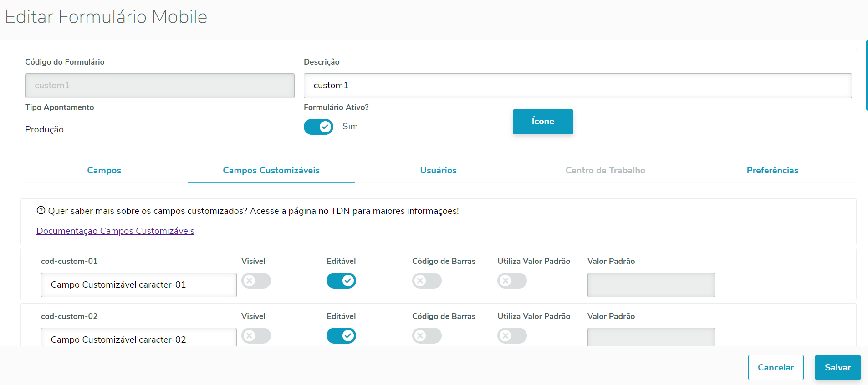Enable Código de Barras for cod-custom-02
This screenshot has height=385, width=868.
[427, 336]
